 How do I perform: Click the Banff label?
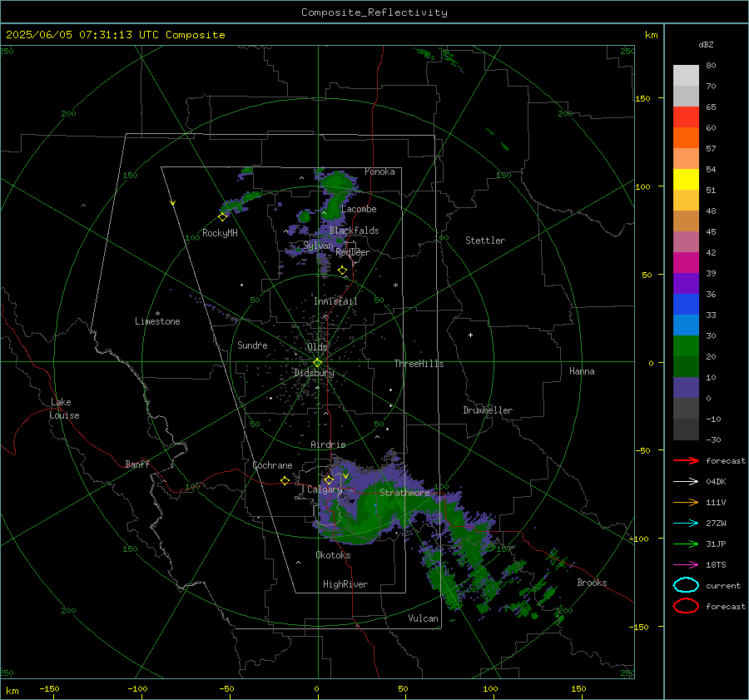coord(137,464)
